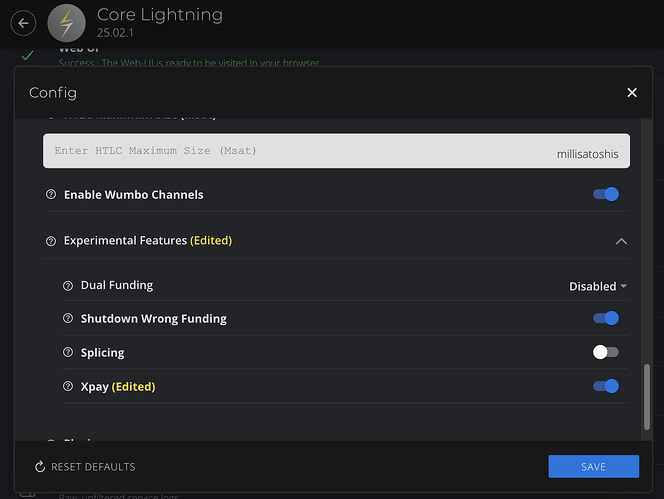The image size is (664, 499).
Task: Go back using the arrow button
Action: coord(23,23)
